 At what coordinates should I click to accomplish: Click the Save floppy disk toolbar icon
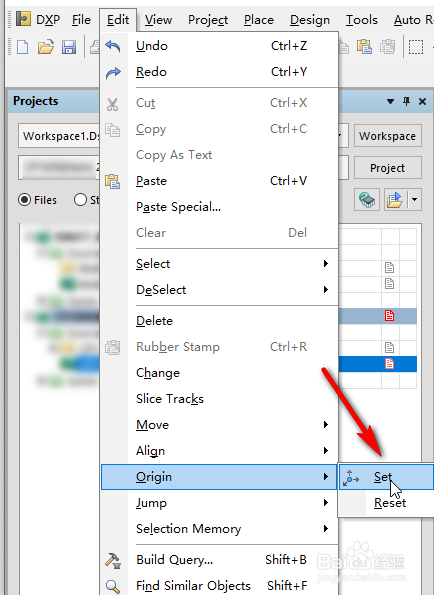click(69, 47)
